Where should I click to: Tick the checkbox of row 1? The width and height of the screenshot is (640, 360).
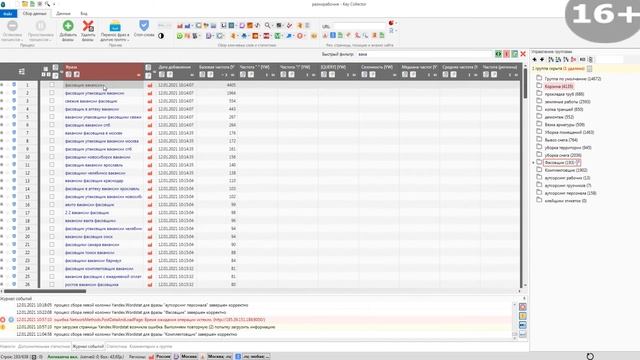pyautogui.click(x=52, y=85)
